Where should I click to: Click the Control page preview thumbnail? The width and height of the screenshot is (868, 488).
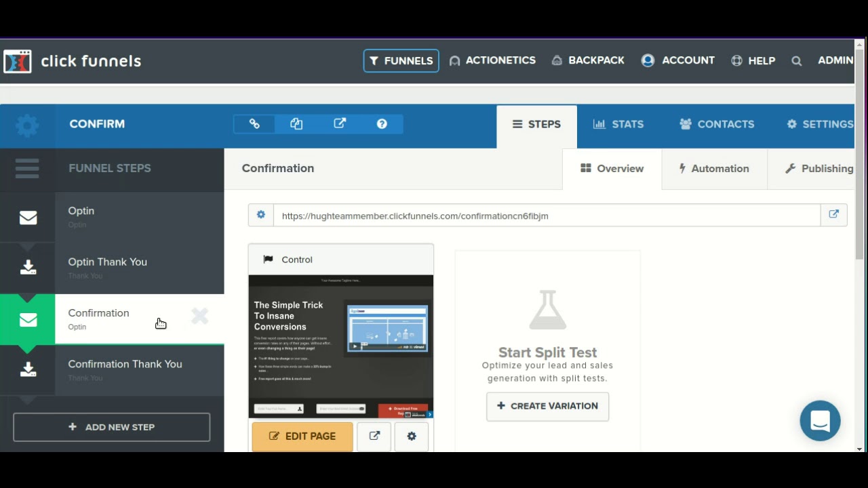click(341, 346)
